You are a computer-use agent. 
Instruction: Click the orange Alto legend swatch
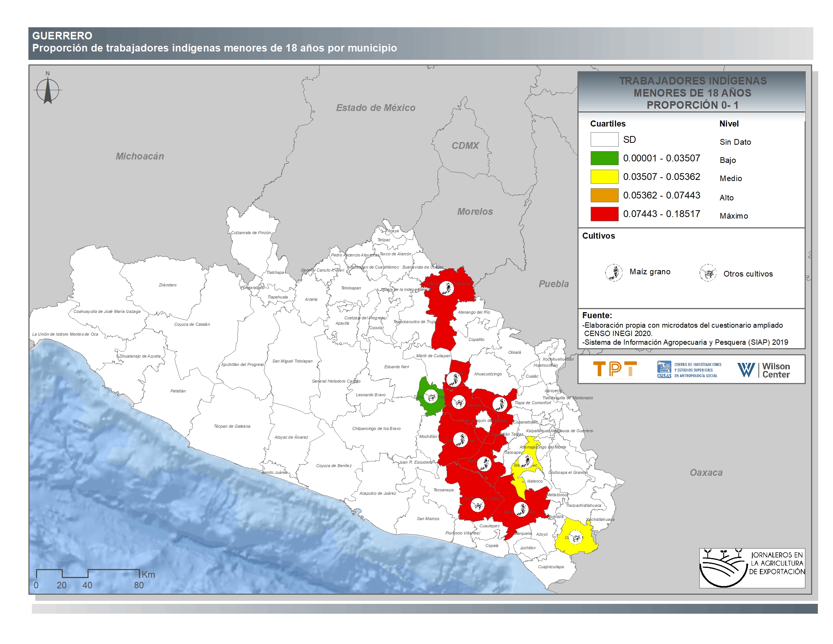(x=604, y=195)
